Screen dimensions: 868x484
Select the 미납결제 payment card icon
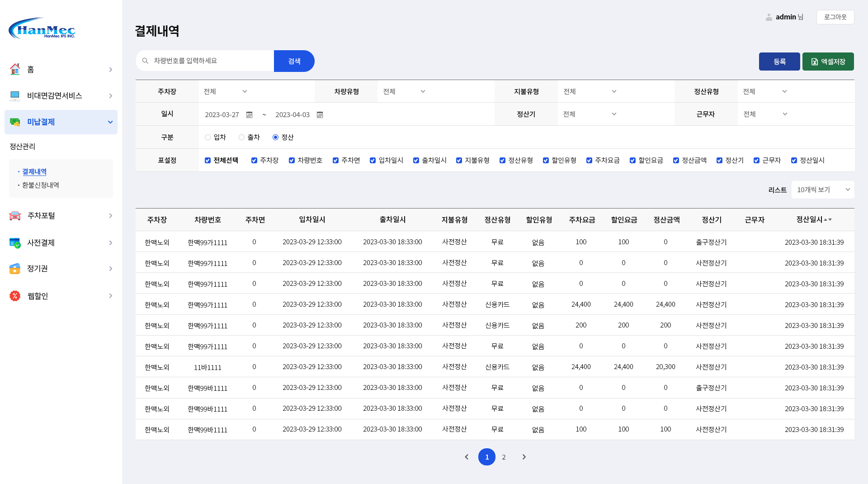click(x=15, y=122)
